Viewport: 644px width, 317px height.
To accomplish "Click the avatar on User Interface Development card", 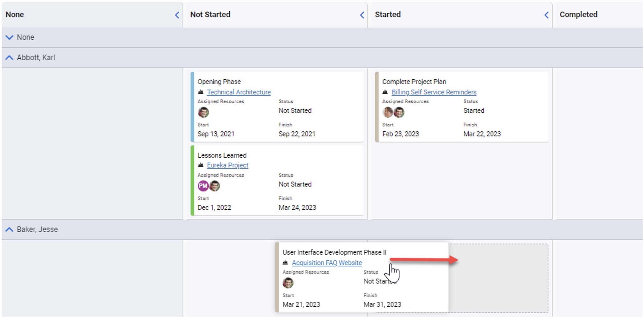I will coord(288,283).
